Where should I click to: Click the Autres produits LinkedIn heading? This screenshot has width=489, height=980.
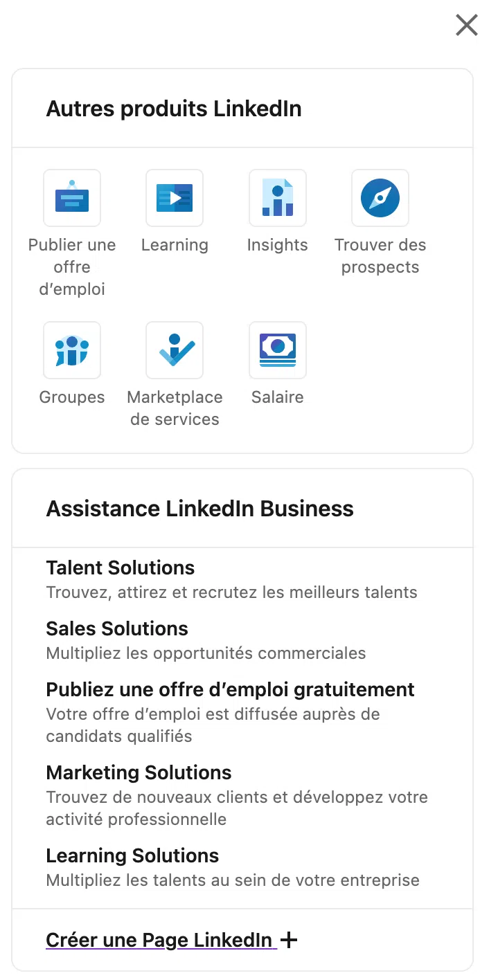(x=174, y=109)
